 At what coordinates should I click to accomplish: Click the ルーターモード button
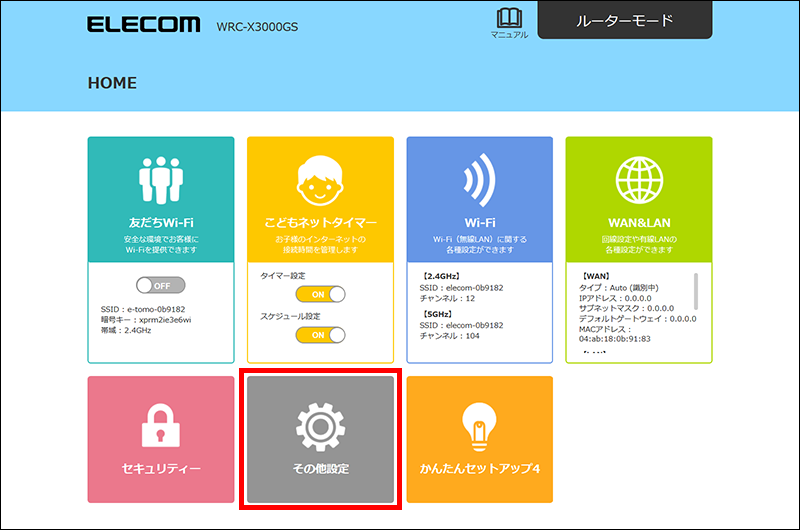click(x=624, y=20)
